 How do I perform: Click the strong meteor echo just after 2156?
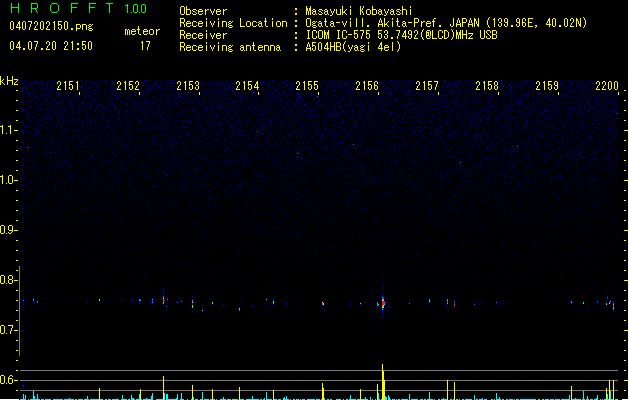click(383, 303)
